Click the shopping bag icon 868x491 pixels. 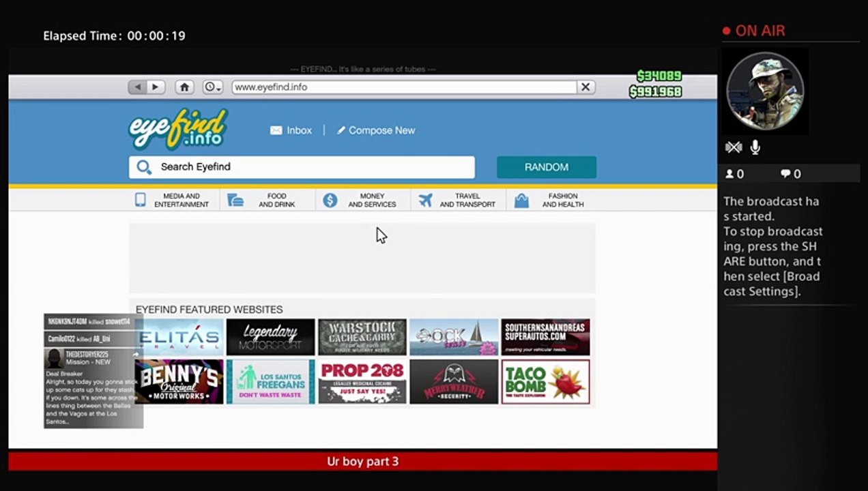click(x=521, y=200)
